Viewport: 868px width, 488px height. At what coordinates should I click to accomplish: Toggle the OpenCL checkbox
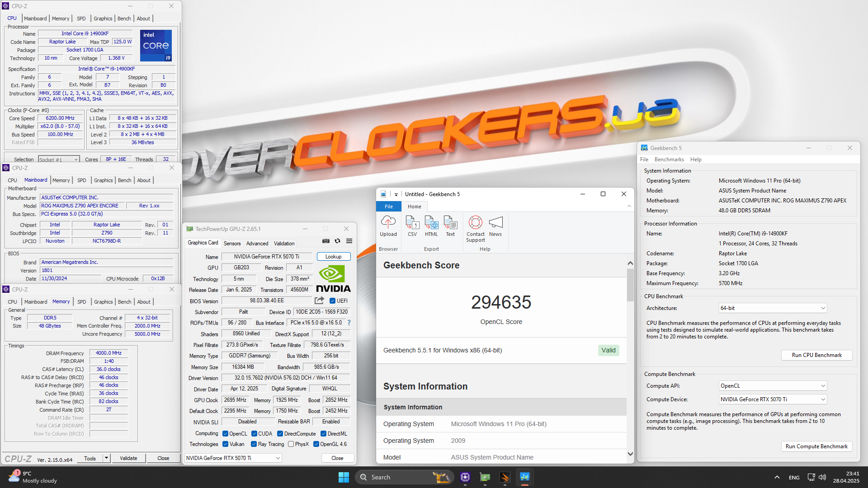(225, 434)
